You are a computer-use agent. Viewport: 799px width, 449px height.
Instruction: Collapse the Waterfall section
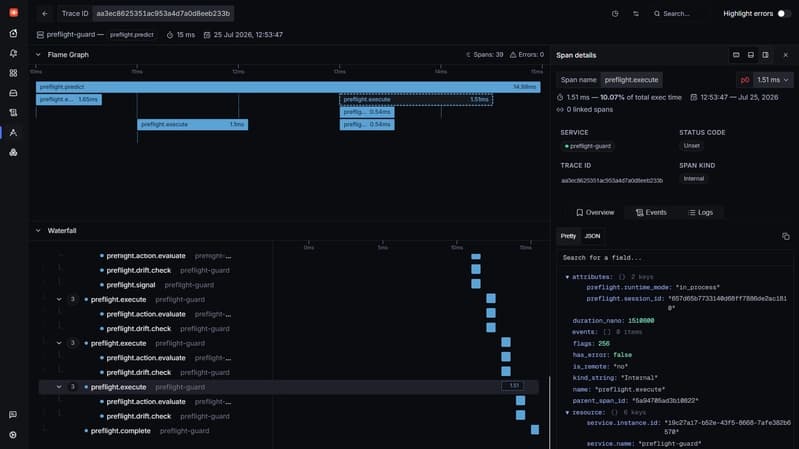pyautogui.click(x=38, y=231)
